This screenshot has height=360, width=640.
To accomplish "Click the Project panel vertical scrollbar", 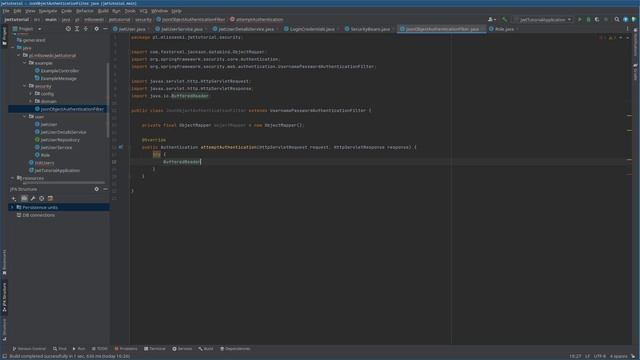I will 108,100.
